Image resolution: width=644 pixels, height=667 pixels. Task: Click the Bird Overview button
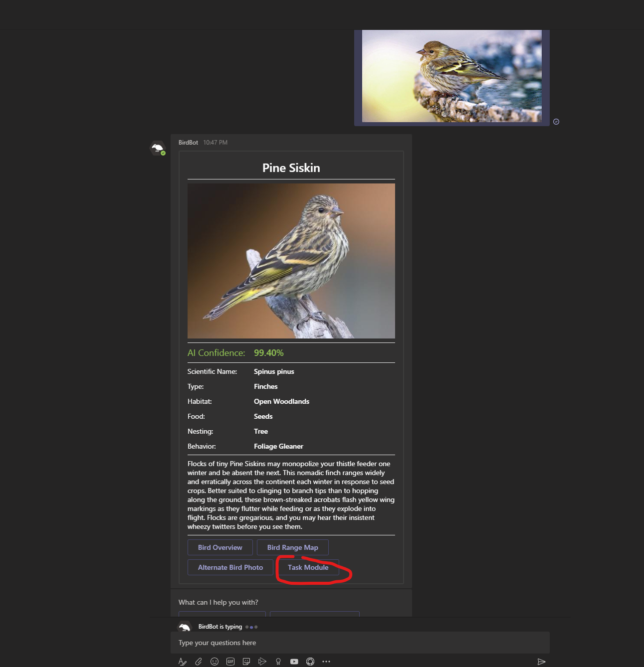point(220,547)
